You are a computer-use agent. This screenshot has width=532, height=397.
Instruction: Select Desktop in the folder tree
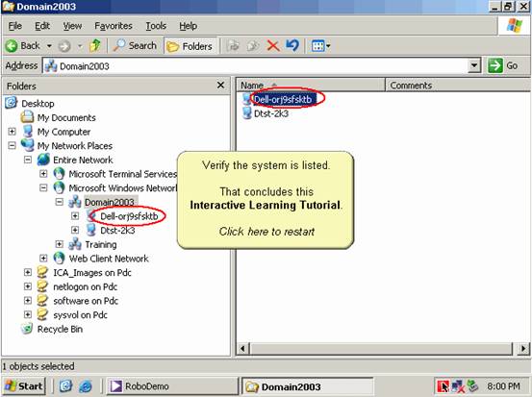tap(38, 104)
